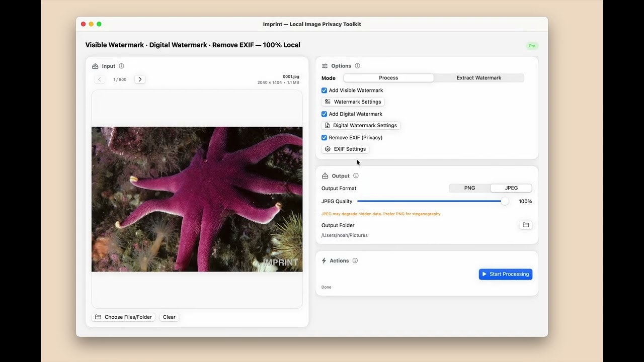
Task: Toggle Add Digital Watermark checkbox
Action: coord(324,114)
